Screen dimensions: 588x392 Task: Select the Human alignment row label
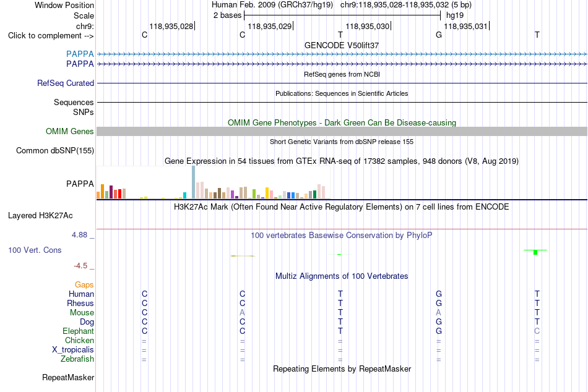click(x=81, y=294)
